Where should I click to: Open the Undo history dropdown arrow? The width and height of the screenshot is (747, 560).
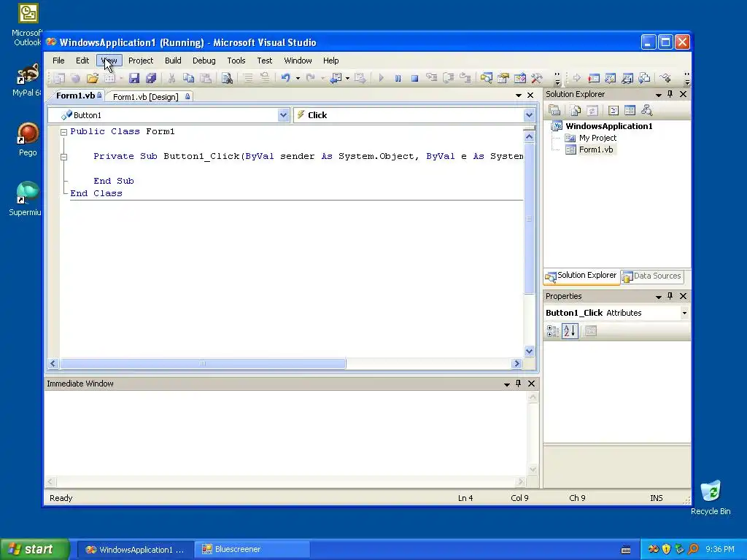[x=298, y=78]
